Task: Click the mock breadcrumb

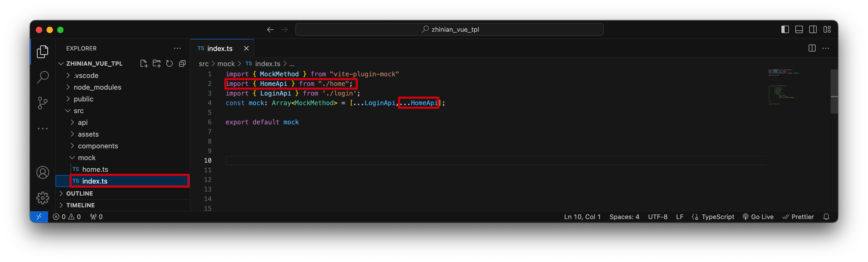Action: click(x=226, y=64)
